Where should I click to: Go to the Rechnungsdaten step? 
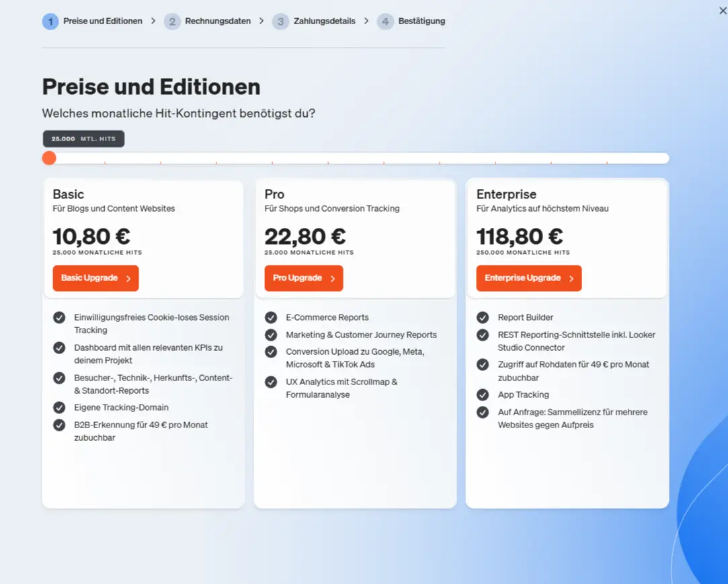(218, 21)
